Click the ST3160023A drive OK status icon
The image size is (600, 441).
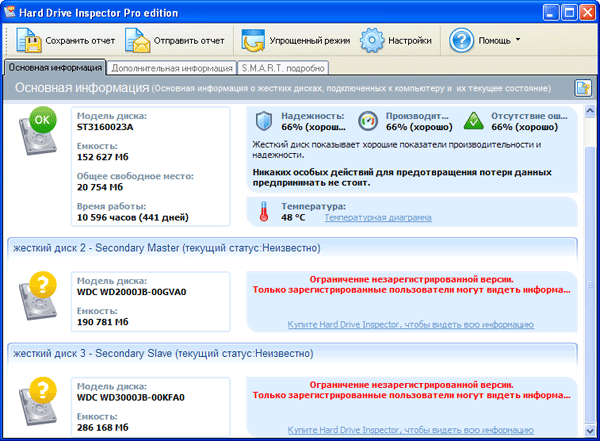pos(38,131)
